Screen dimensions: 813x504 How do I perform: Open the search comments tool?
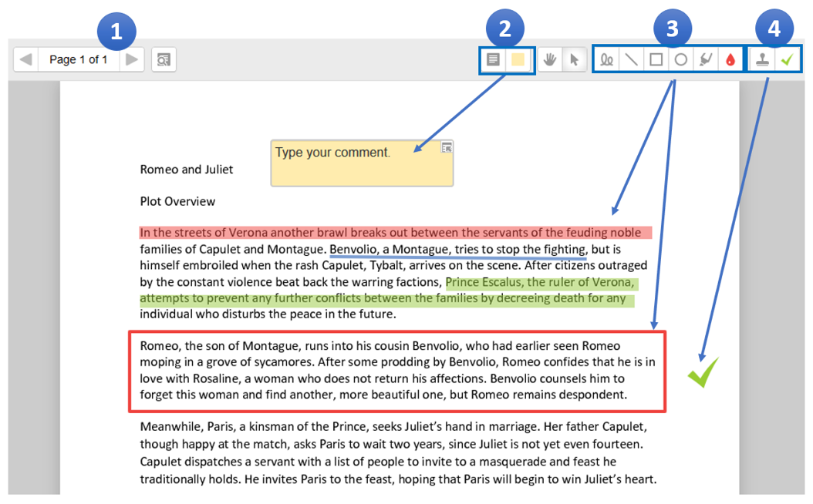164,59
